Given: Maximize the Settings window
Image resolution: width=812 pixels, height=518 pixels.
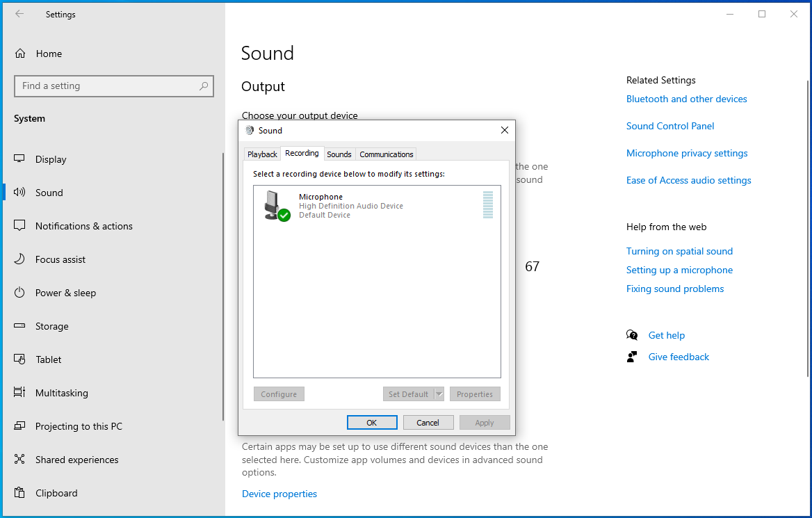Looking at the screenshot, I should point(762,14).
